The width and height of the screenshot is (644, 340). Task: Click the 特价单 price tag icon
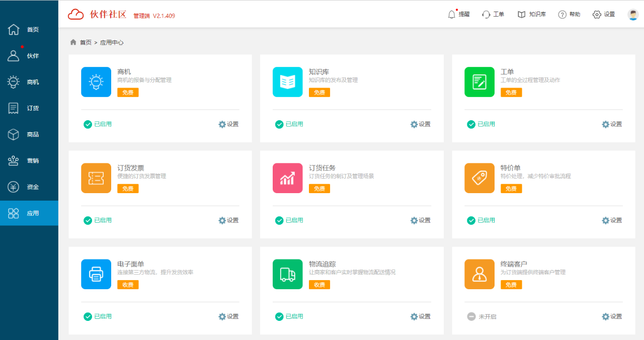pos(479,178)
